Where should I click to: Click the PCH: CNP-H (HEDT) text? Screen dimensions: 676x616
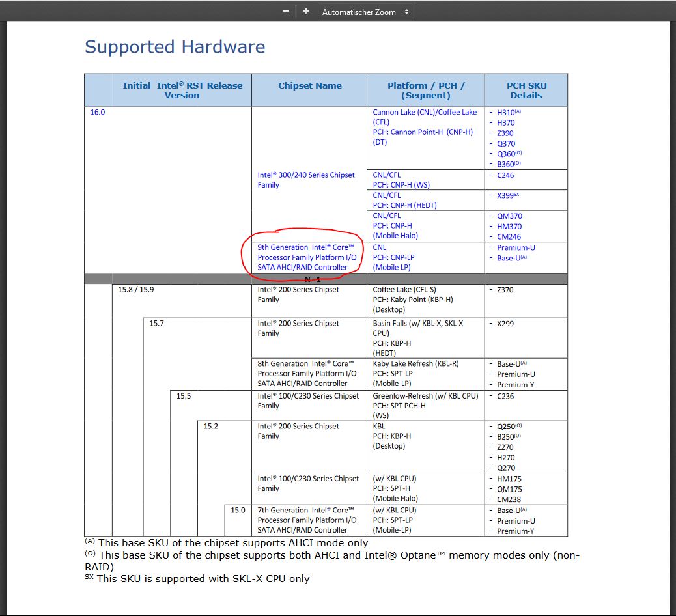(405, 205)
